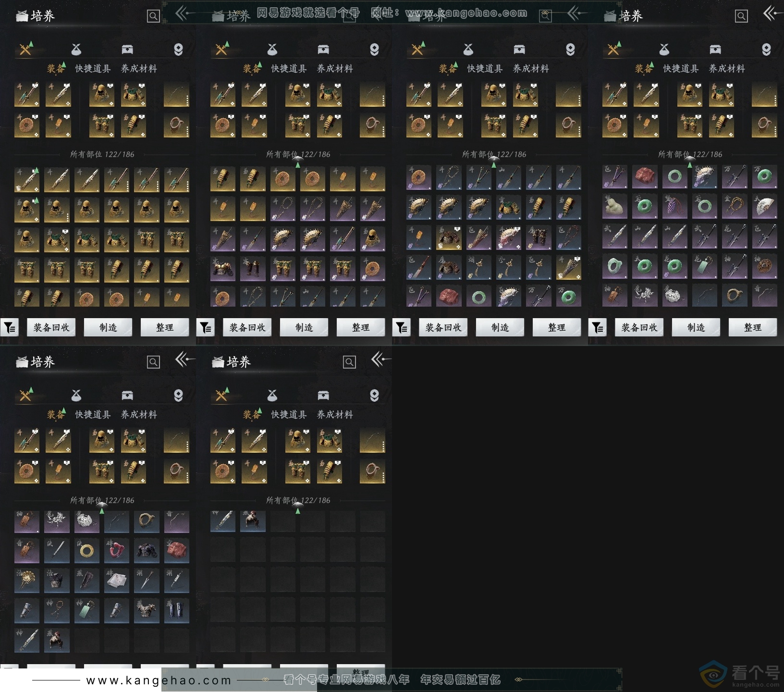Select the pouch category icon in top-right panel
Viewport: 784px width, 692px height.
[664, 49]
